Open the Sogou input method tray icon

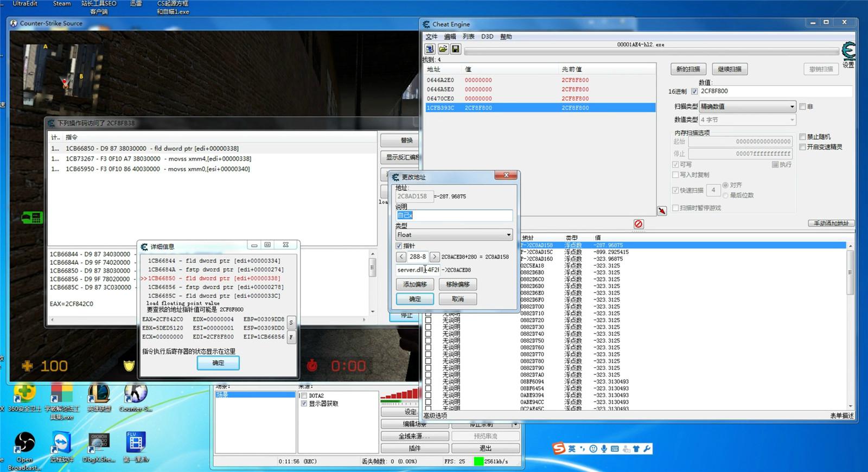559,449
